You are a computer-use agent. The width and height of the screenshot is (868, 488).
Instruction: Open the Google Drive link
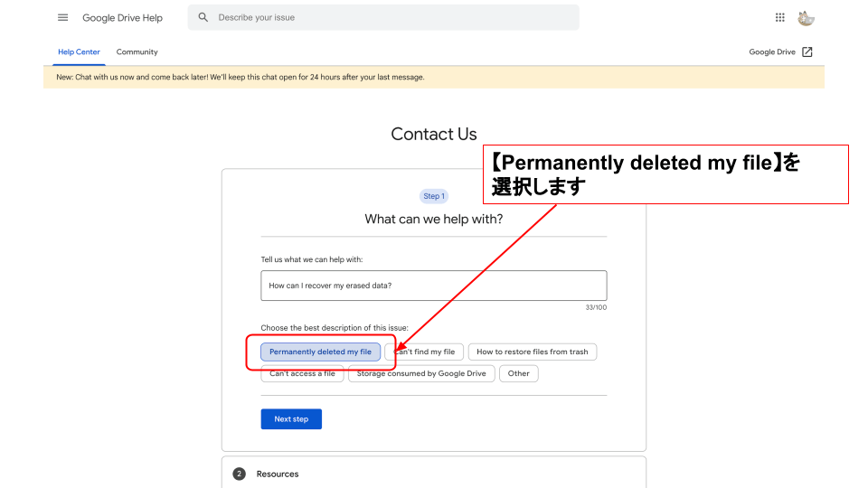coord(771,52)
